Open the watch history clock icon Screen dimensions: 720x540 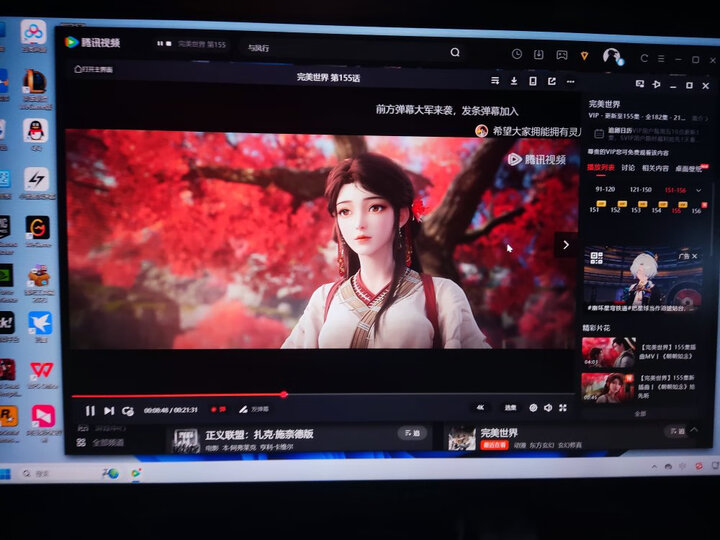point(517,54)
